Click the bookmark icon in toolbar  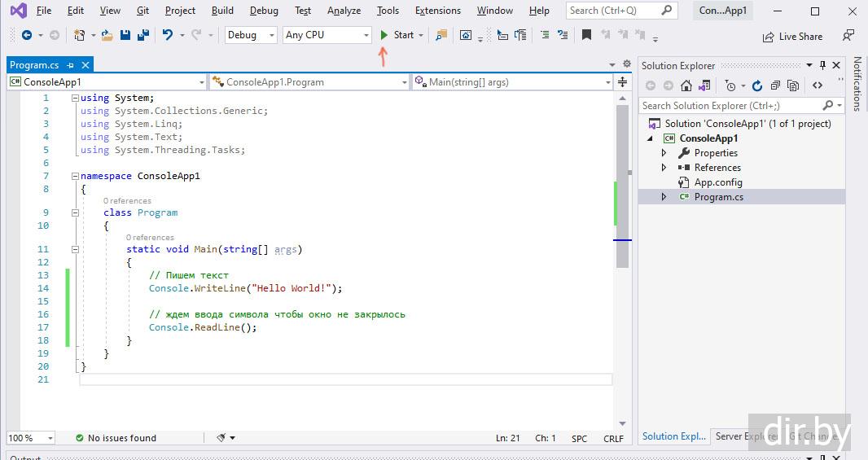tap(586, 35)
